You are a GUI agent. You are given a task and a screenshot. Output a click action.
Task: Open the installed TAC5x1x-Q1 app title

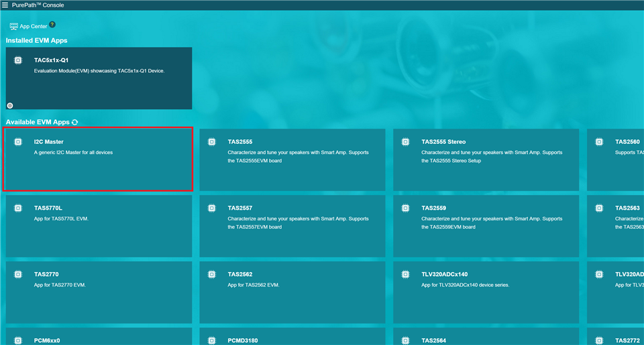pyautogui.click(x=52, y=60)
